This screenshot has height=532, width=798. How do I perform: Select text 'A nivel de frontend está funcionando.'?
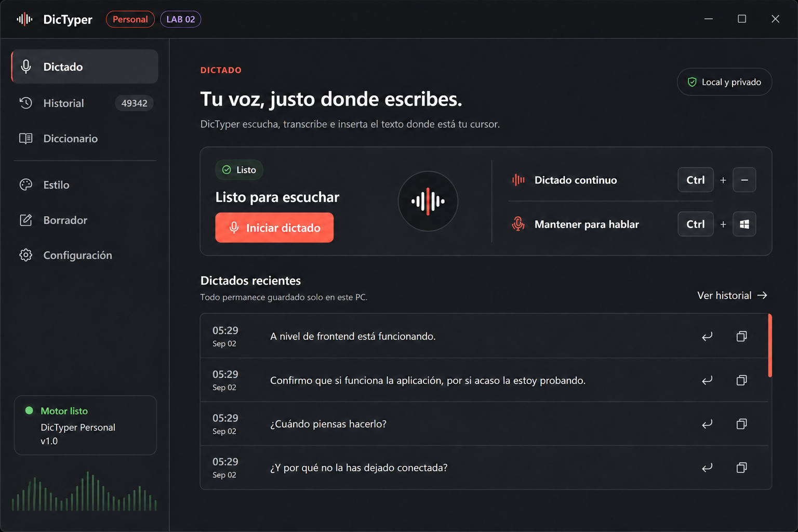click(353, 336)
